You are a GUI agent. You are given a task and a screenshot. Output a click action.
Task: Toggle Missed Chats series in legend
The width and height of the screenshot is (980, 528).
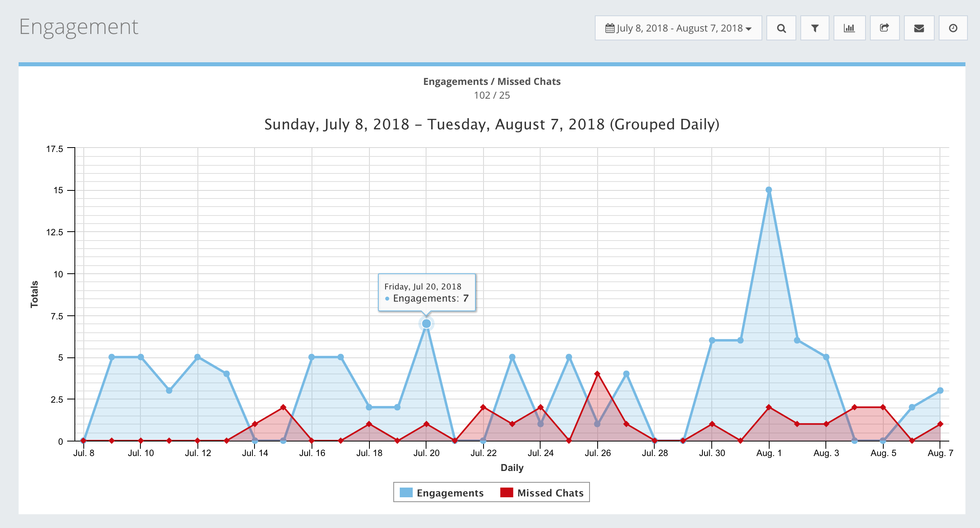click(550, 493)
